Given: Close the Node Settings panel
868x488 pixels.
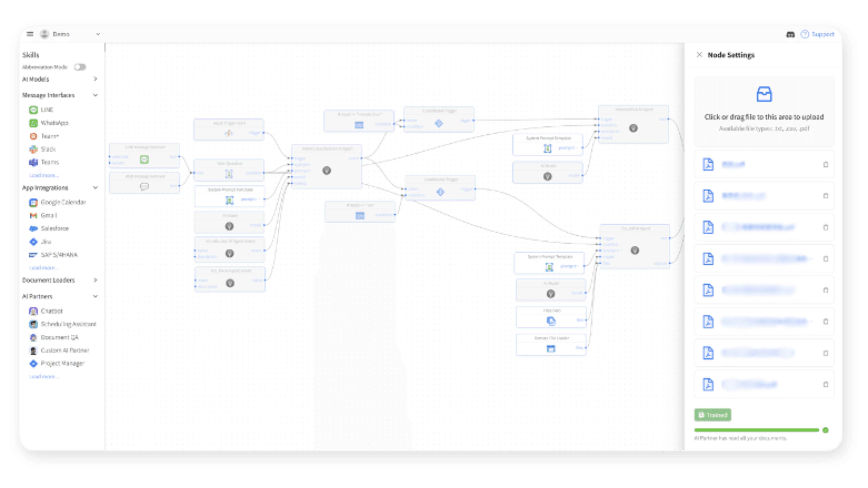Looking at the screenshot, I should pyautogui.click(x=700, y=55).
